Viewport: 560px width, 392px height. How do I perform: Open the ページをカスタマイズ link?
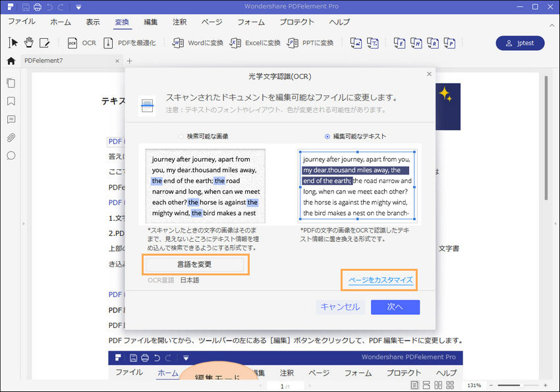(381, 280)
